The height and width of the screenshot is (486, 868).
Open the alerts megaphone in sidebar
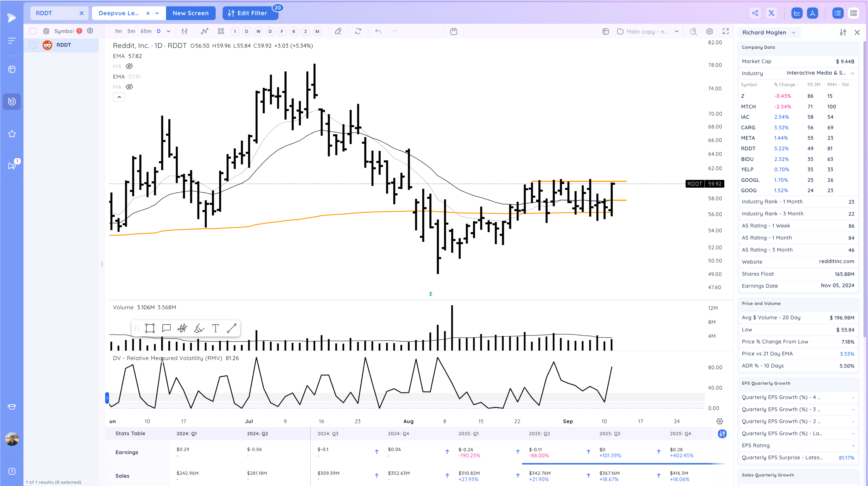pyautogui.click(x=12, y=166)
